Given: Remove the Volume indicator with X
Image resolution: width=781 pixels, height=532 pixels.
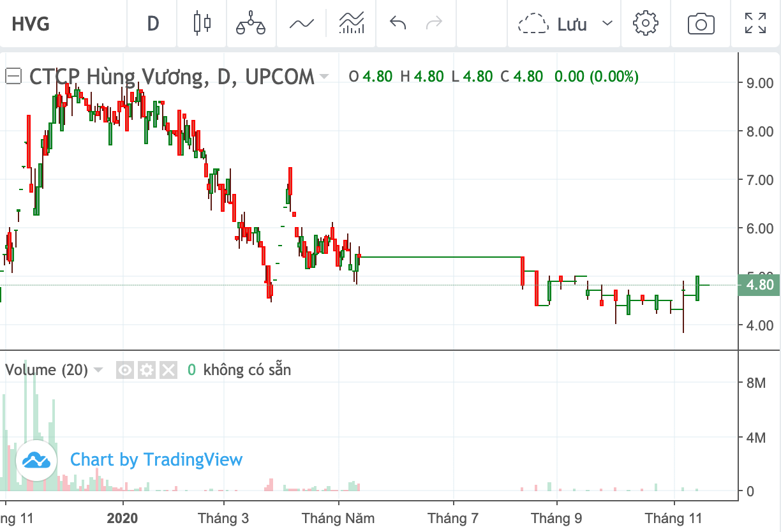Looking at the screenshot, I should tap(168, 370).
